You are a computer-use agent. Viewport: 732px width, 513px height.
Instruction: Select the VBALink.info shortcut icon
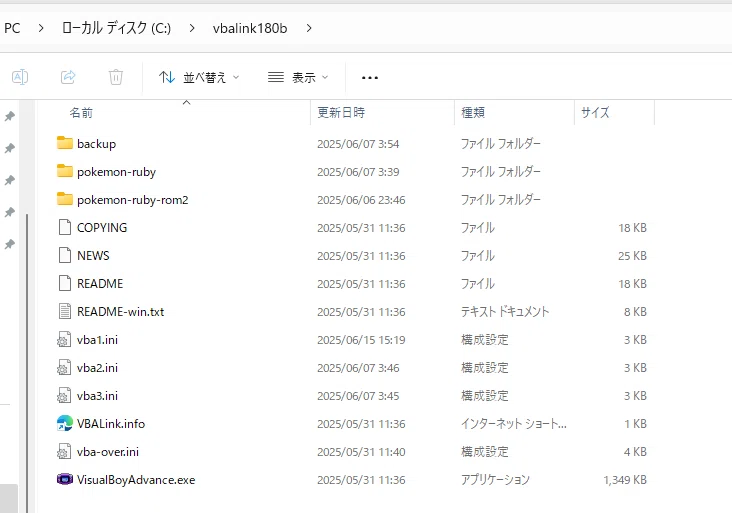coord(64,423)
